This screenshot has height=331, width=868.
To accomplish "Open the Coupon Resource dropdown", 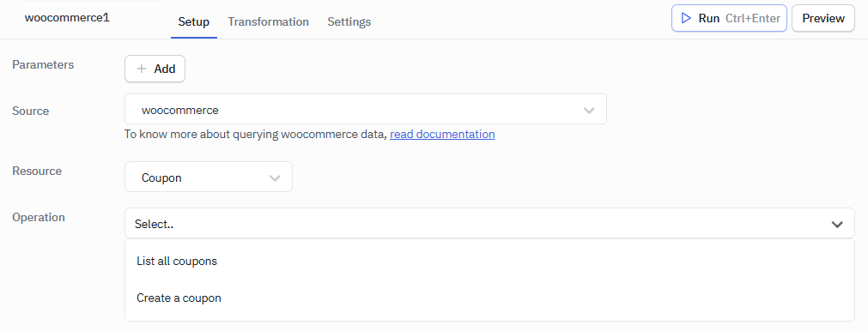I will [x=209, y=177].
